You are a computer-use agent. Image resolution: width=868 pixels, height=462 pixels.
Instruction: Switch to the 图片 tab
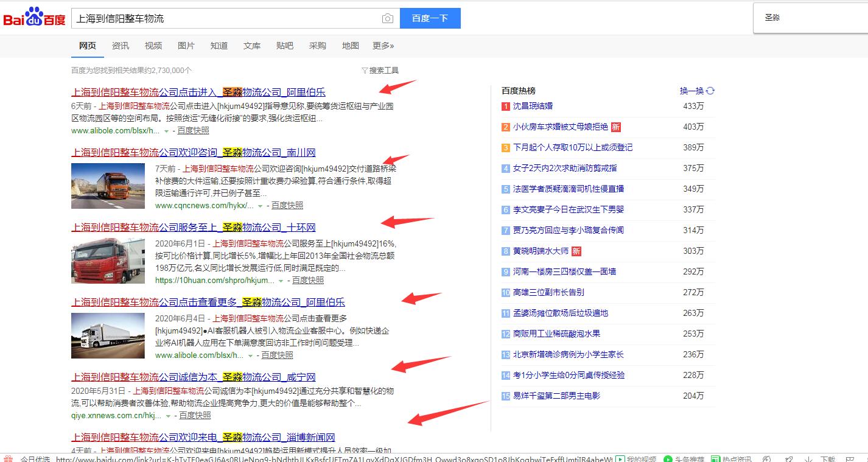(x=186, y=46)
